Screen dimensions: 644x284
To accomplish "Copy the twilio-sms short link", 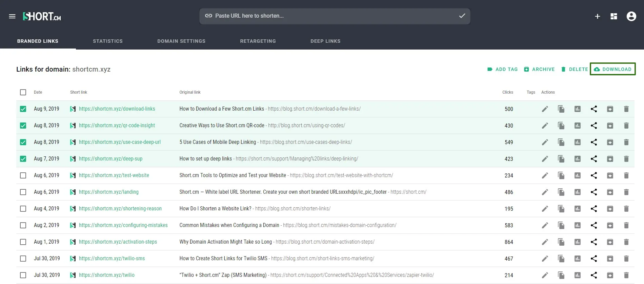I will (561, 259).
